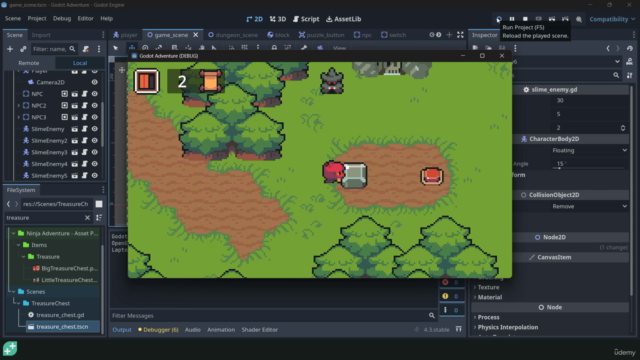Open the Script workspace

point(306,19)
